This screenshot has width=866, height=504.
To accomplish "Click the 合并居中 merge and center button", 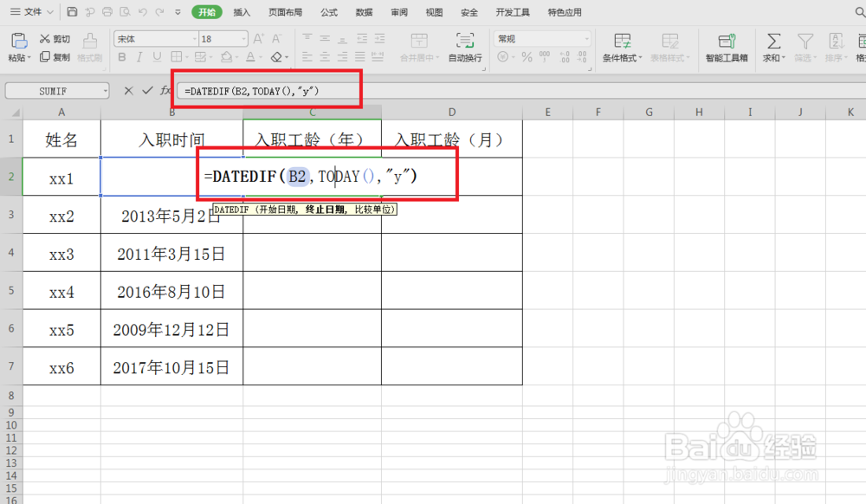I will pyautogui.click(x=420, y=47).
